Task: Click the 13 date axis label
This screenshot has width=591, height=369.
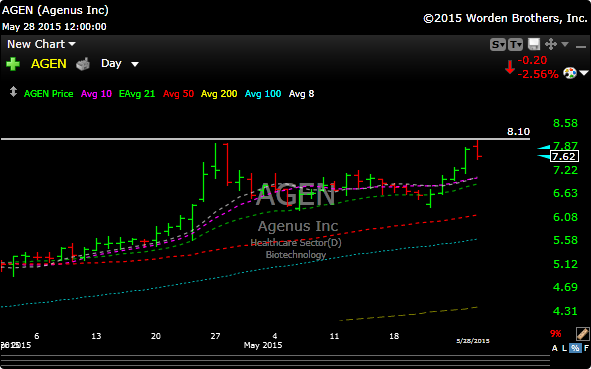Action: coord(96,336)
